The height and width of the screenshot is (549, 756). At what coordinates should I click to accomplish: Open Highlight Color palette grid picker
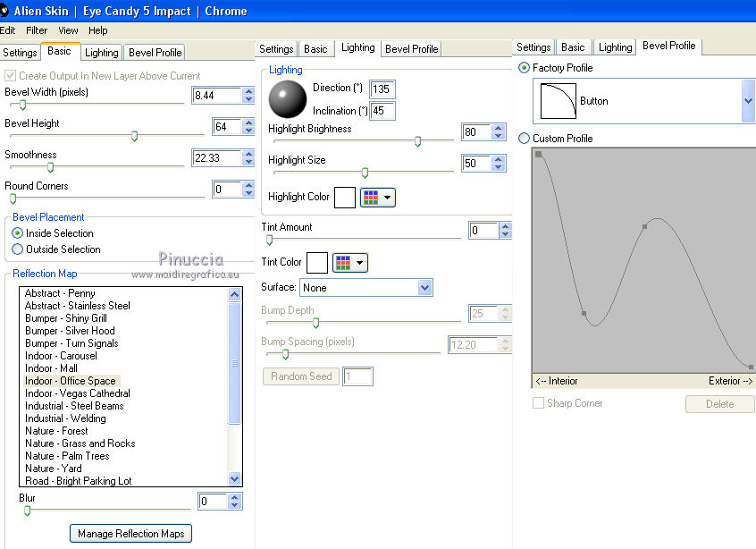pyautogui.click(x=377, y=198)
